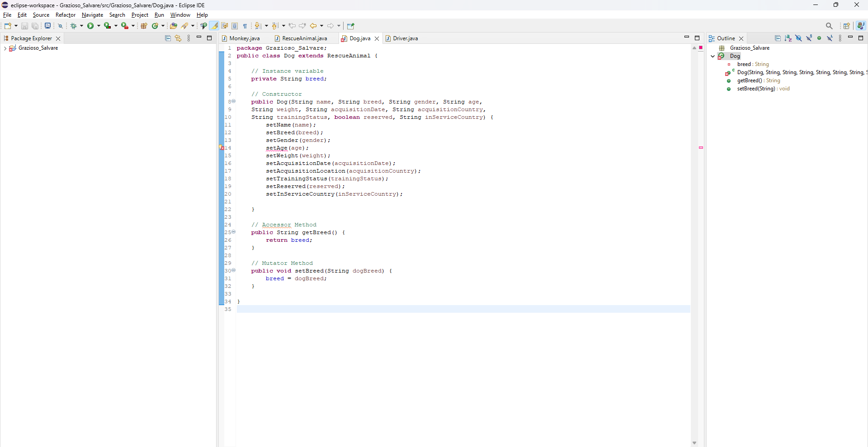Click the pink error marker in overview ruler
868x447 pixels.
point(701,147)
